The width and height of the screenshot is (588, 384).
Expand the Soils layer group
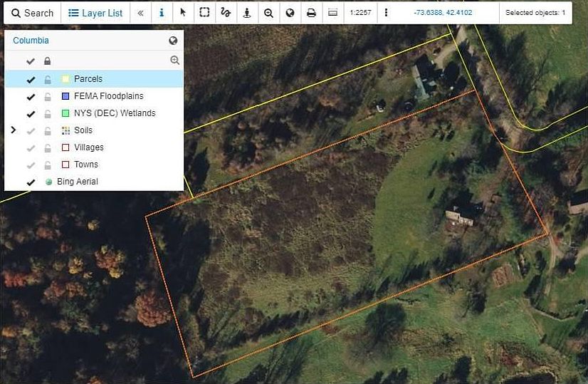tap(13, 130)
